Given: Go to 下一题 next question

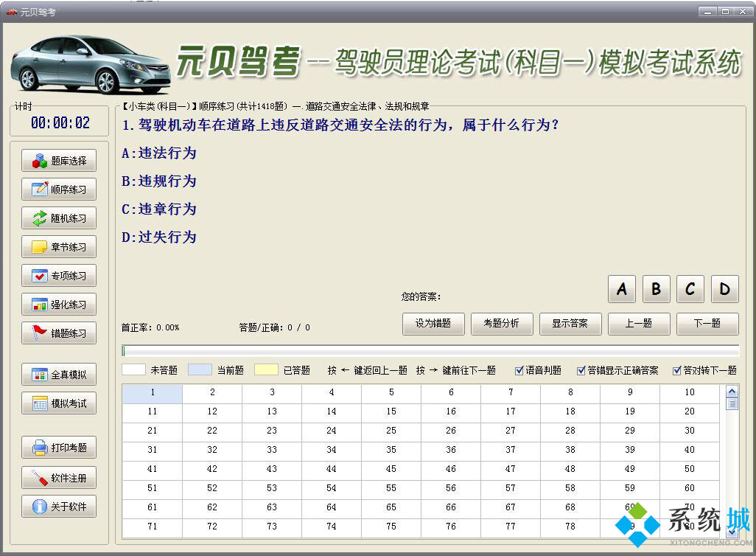Looking at the screenshot, I should [707, 324].
